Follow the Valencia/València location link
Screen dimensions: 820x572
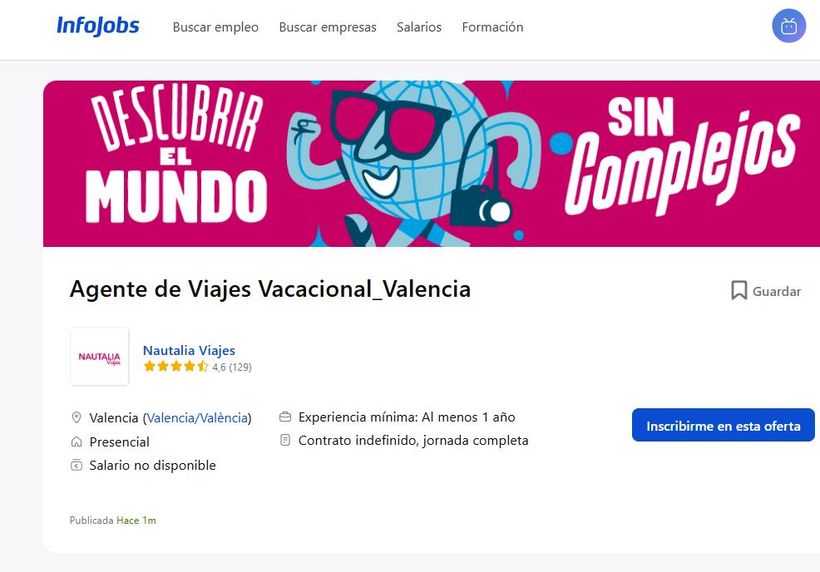[x=197, y=418]
